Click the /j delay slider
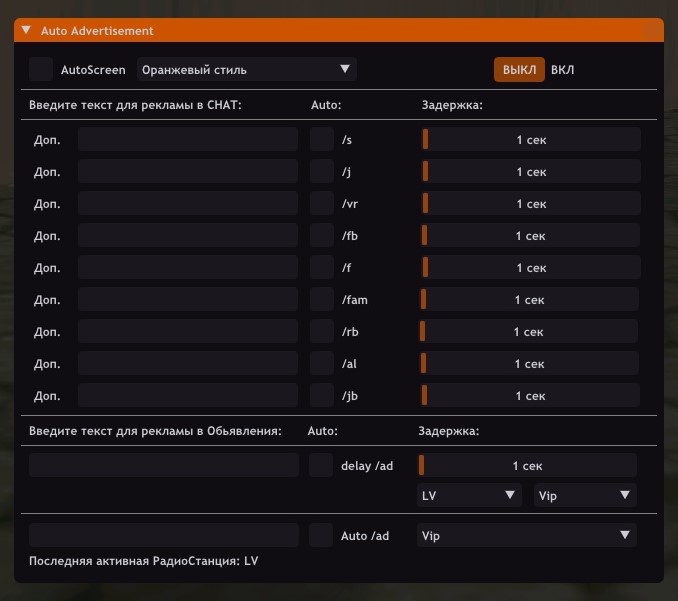 [531, 172]
